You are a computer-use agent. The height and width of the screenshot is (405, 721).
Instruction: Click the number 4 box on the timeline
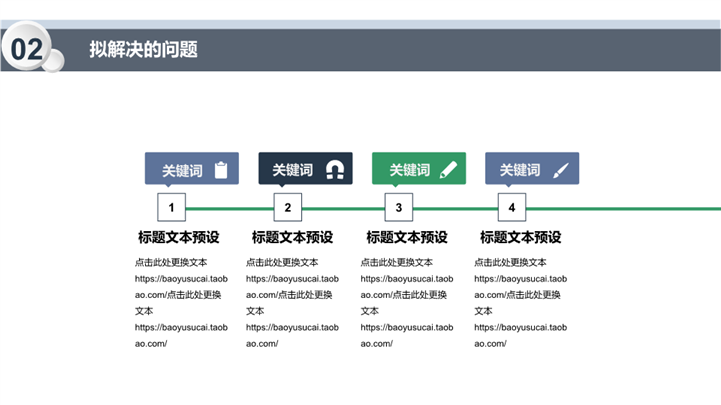click(x=512, y=208)
